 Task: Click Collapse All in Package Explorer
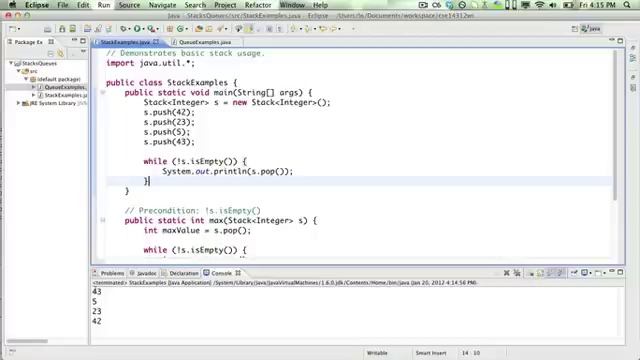click(x=51, y=53)
